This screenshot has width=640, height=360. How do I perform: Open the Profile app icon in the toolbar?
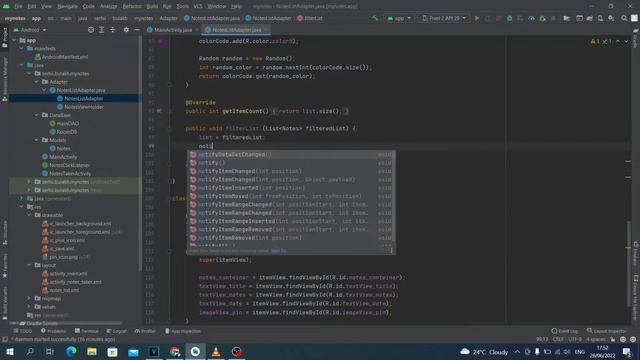pyautogui.click(x=531, y=18)
